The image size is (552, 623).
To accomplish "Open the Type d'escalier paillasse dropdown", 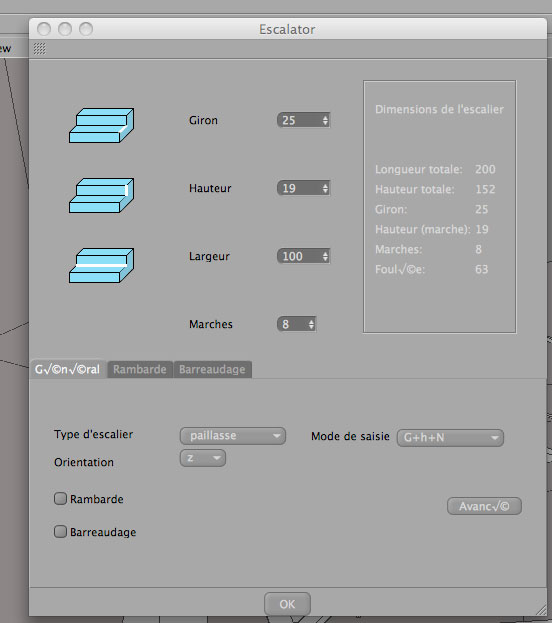I will click(x=233, y=436).
